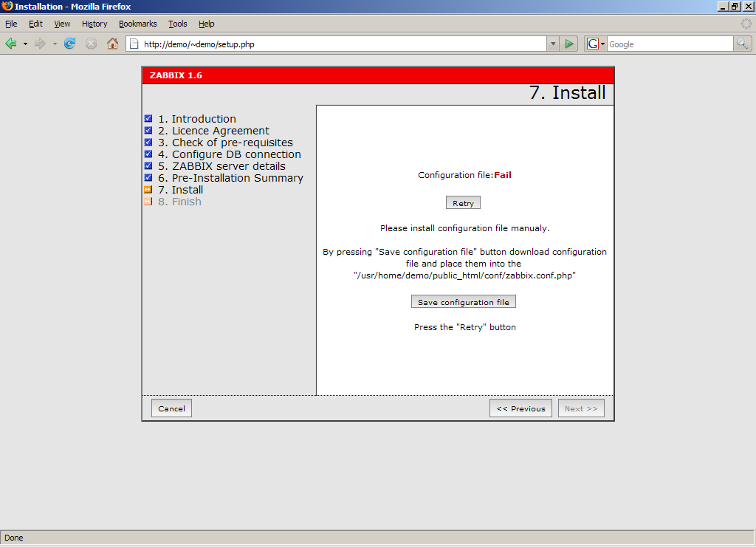Select '3. Check of pre-requisites' step text
756x548 pixels.
(x=226, y=143)
